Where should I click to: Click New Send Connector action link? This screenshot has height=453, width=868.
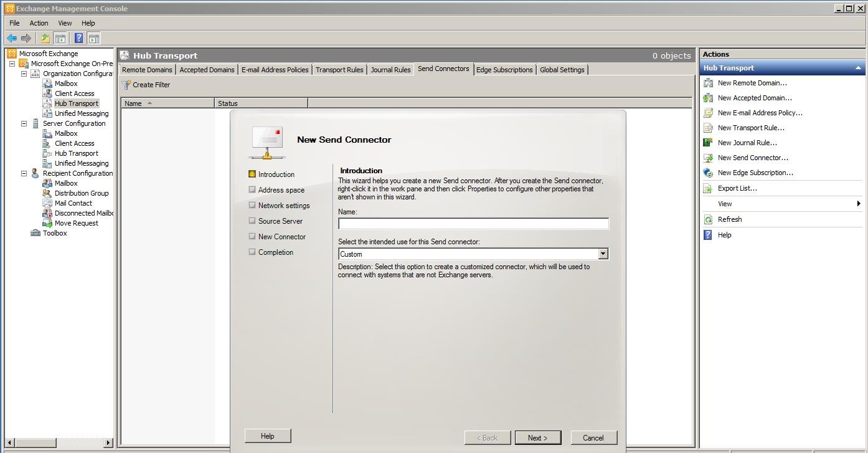point(753,158)
